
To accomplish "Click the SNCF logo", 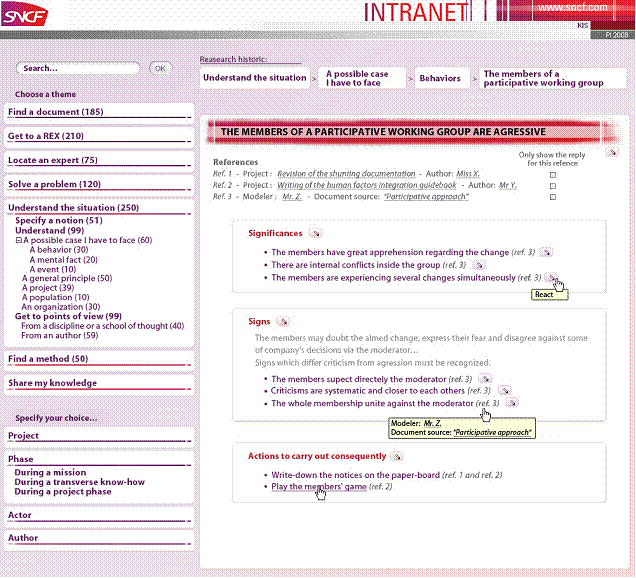I will [25, 15].
